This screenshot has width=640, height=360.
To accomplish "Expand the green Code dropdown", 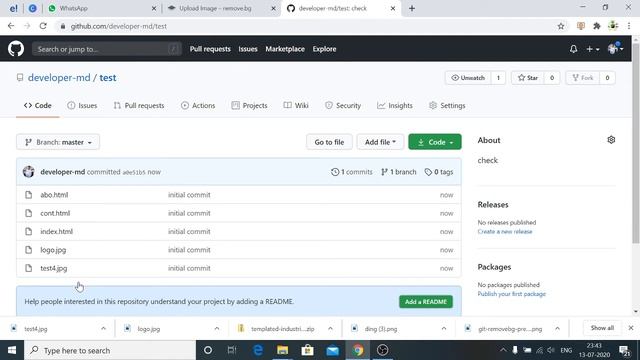I will pos(435,142).
